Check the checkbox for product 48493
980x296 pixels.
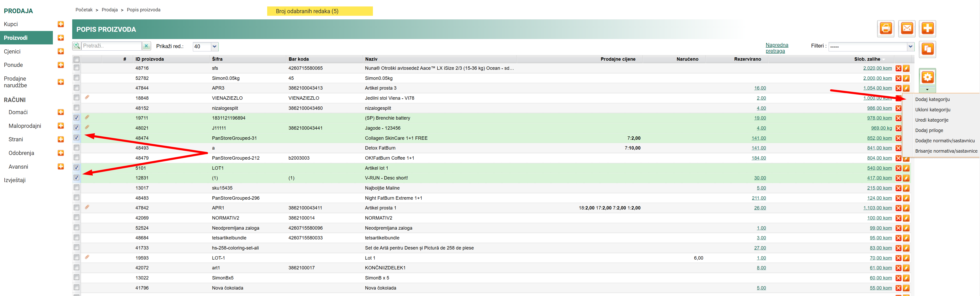click(77, 148)
